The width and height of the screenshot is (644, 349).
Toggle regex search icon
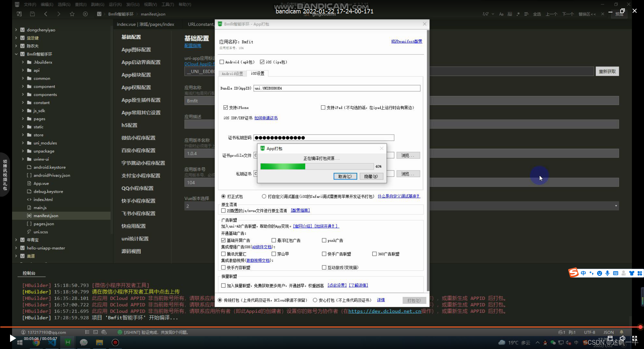pos(518,14)
